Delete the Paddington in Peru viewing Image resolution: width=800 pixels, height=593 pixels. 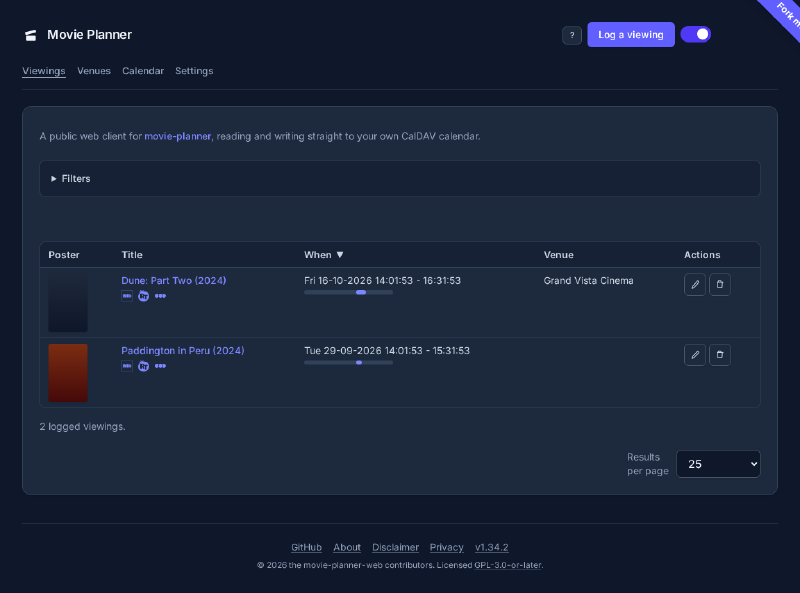[x=719, y=355]
